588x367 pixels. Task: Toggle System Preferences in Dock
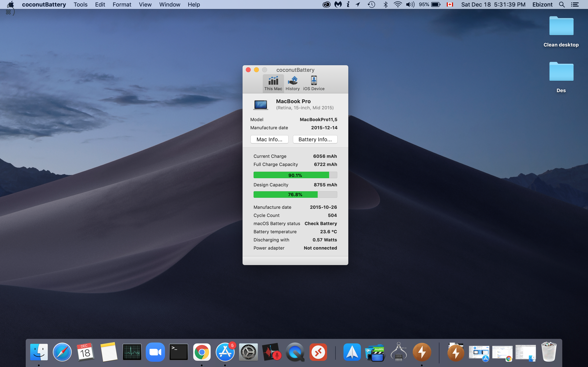click(248, 352)
